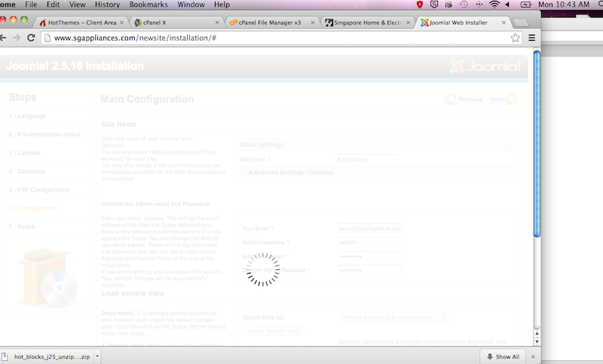This screenshot has width=603, height=364.
Task: Click the Next step button
Action: coord(503,99)
